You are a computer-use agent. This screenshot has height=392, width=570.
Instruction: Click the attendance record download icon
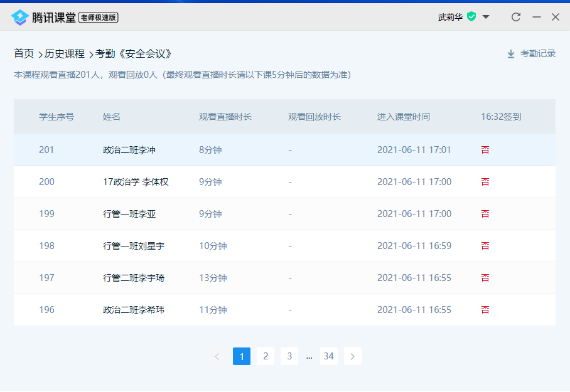click(511, 54)
